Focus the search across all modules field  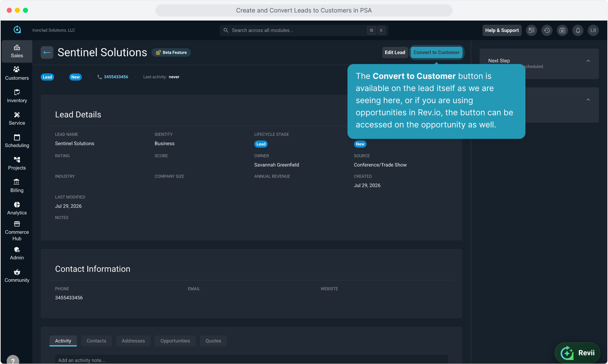click(x=304, y=30)
